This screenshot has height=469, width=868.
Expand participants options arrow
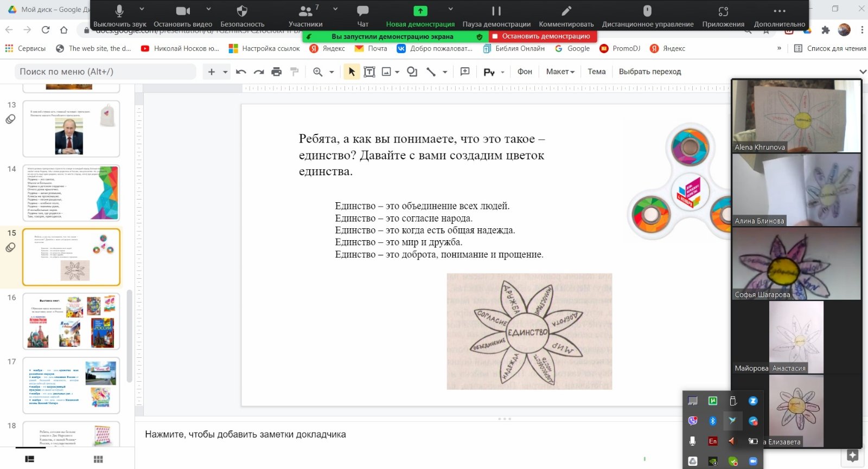click(335, 9)
